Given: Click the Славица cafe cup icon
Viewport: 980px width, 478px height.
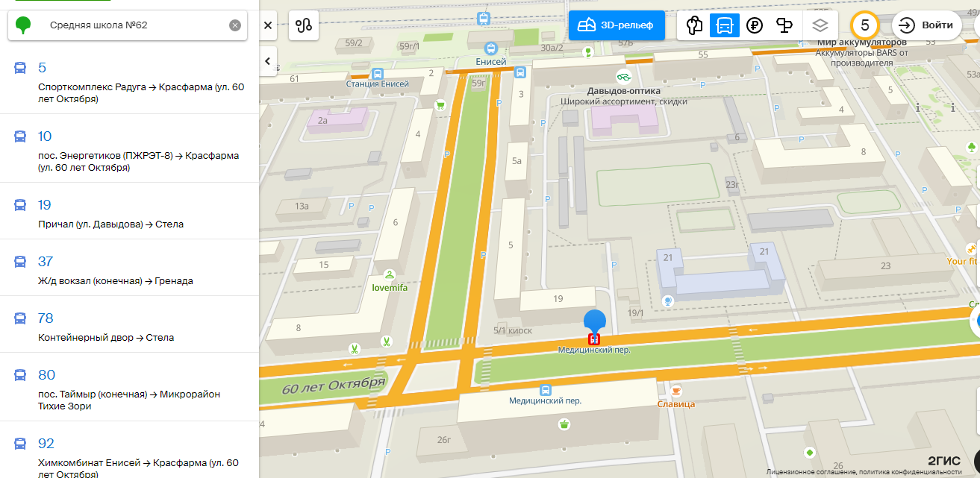Looking at the screenshot, I should click(676, 391).
